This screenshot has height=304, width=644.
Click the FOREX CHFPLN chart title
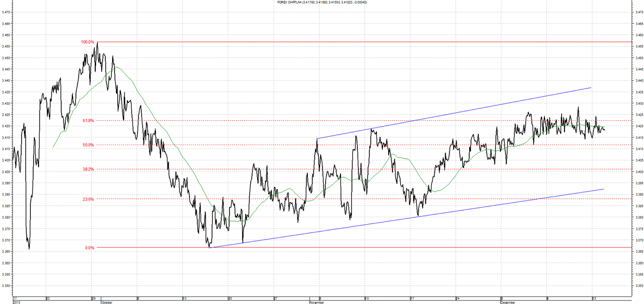point(322,2)
